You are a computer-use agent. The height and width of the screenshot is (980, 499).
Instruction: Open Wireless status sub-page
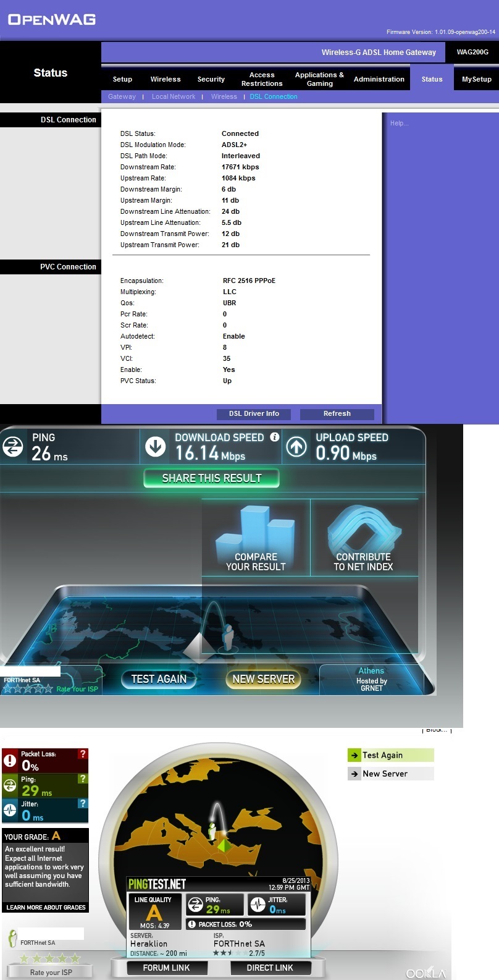click(x=224, y=96)
